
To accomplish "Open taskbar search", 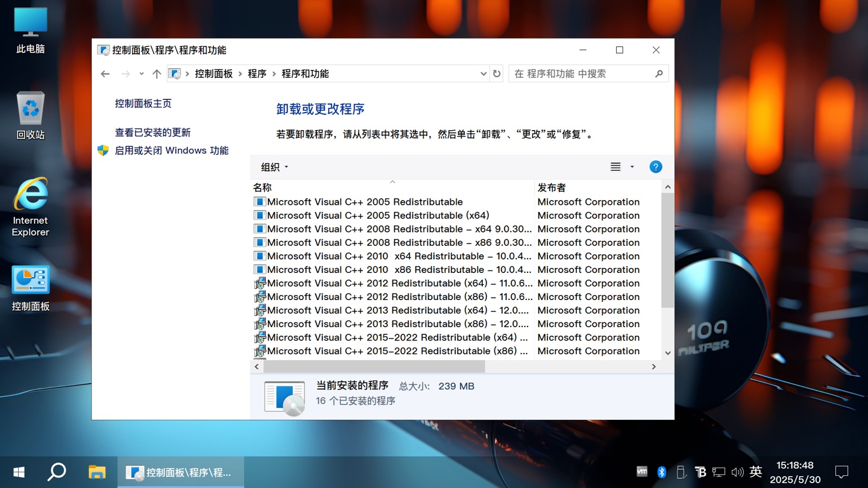I will (57, 472).
